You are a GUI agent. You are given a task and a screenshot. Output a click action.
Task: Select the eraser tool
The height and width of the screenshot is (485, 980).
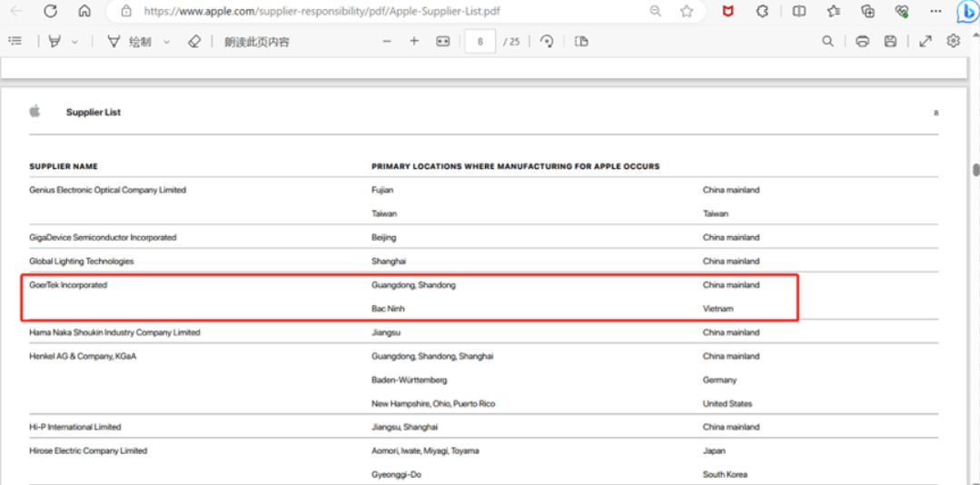pos(193,42)
